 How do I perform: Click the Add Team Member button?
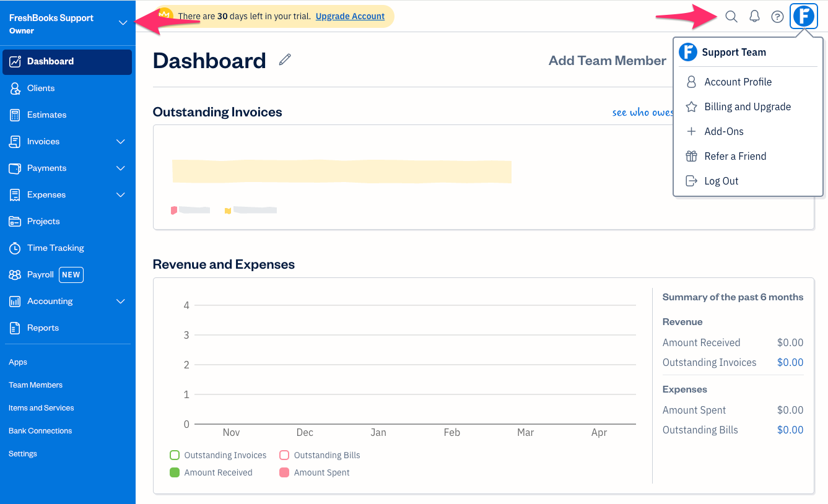pos(607,61)
